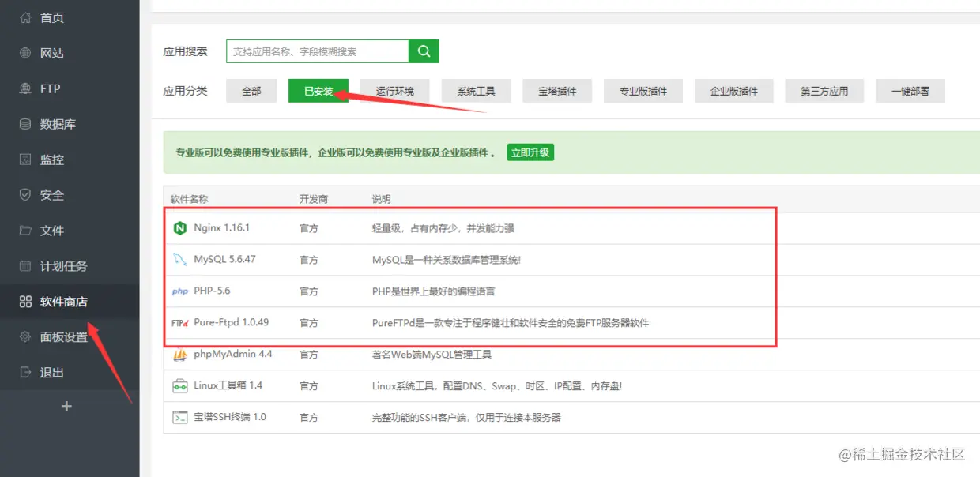Click the monitor icon beside 监控

25,160
